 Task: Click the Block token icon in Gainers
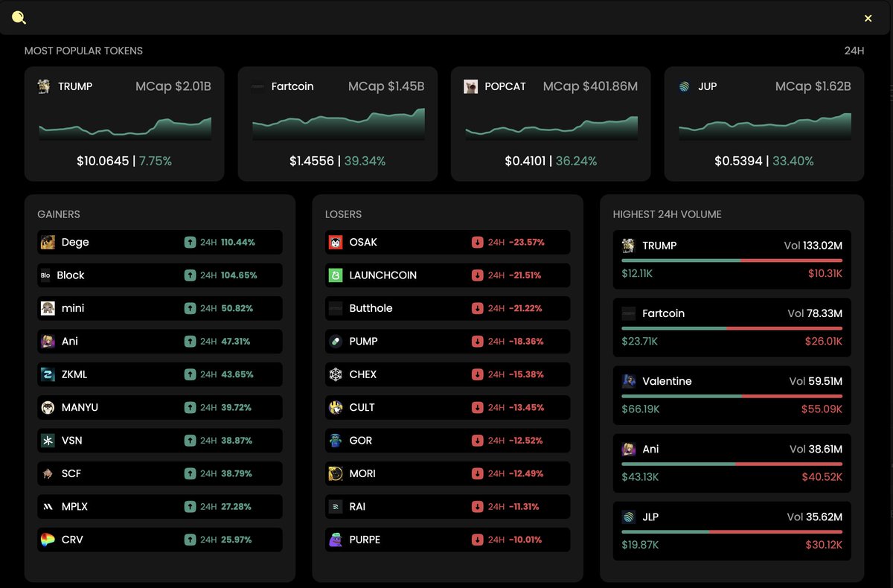(45, 275)
